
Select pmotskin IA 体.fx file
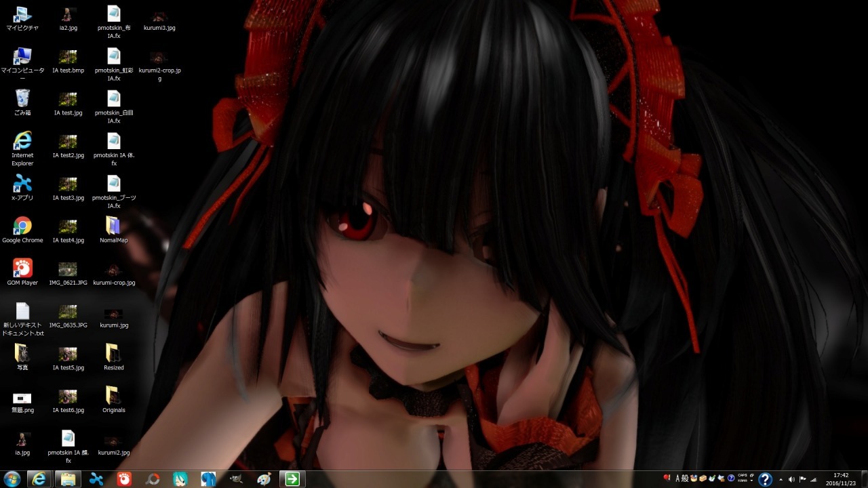point(114,149)
